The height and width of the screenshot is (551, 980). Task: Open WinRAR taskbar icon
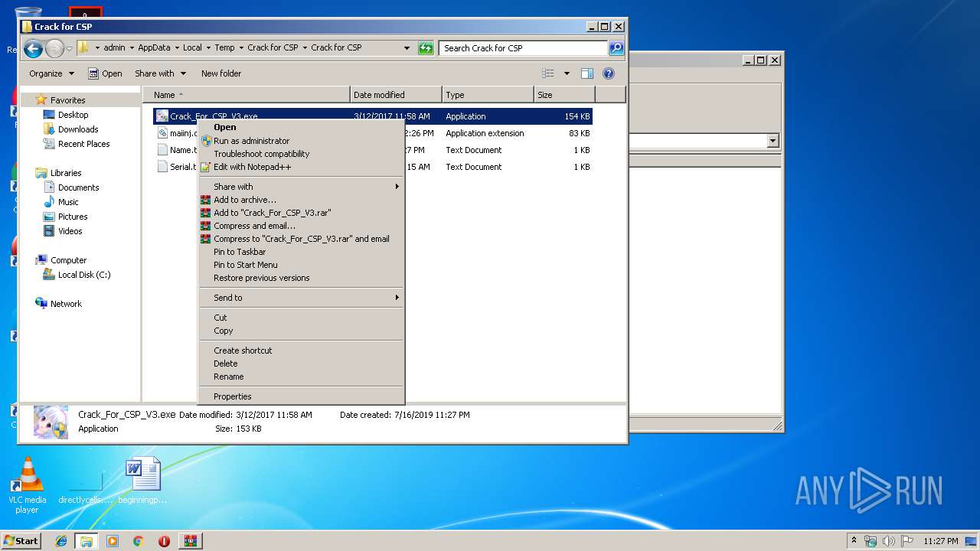[191, 541]
